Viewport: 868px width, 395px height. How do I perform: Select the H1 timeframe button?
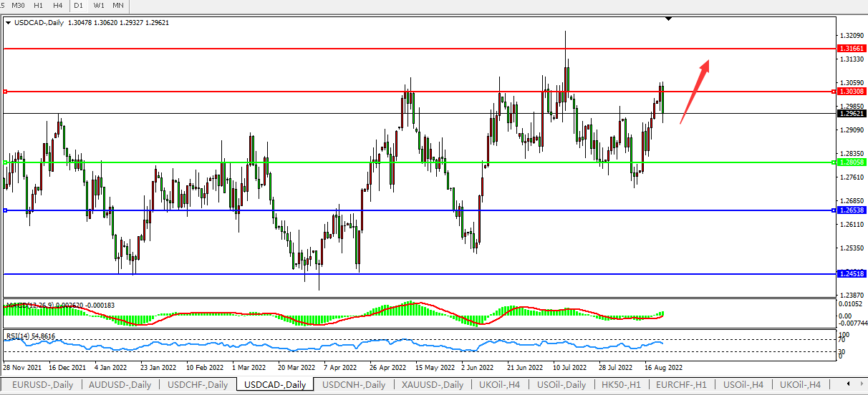[39, 5]
